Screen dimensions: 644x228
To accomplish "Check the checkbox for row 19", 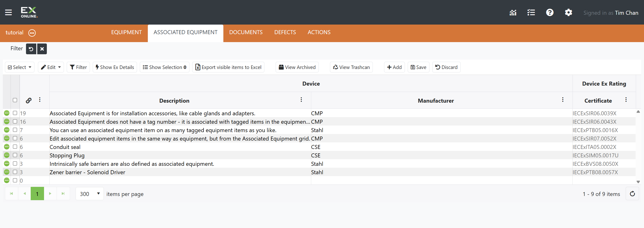I will [x=15, y=113].
